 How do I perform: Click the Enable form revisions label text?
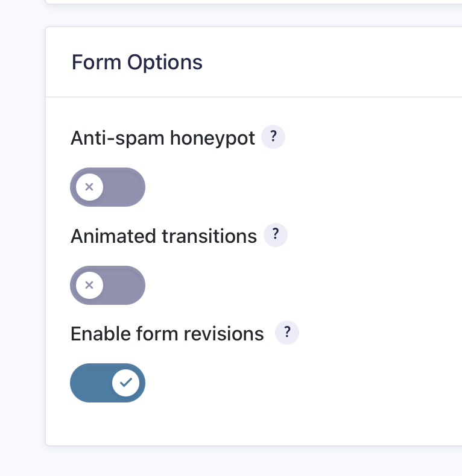(x=167, y=334)
